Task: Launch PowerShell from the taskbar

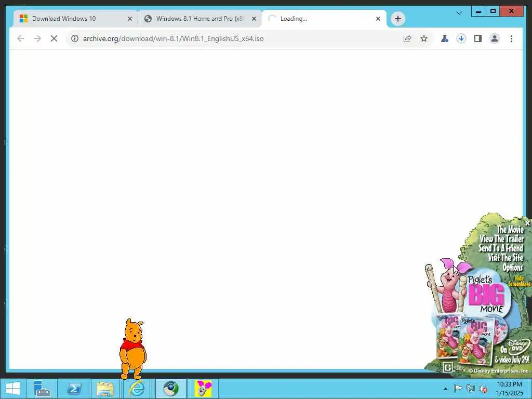Action: click(74, 389)
